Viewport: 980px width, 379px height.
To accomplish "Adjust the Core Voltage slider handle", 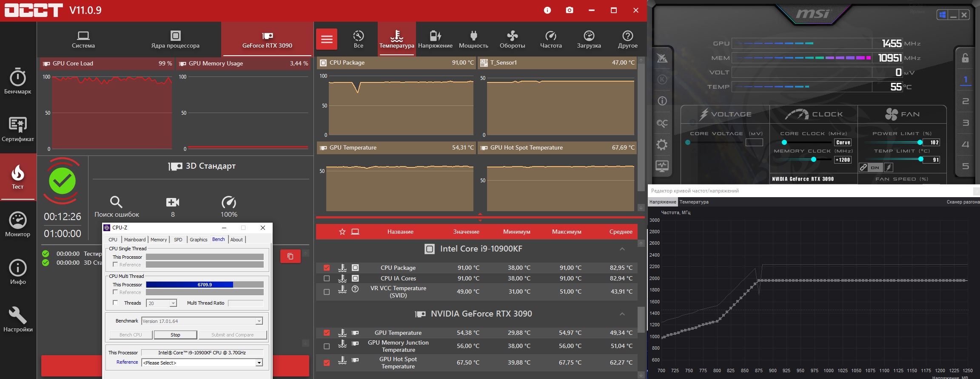I will tap(688, 142).
